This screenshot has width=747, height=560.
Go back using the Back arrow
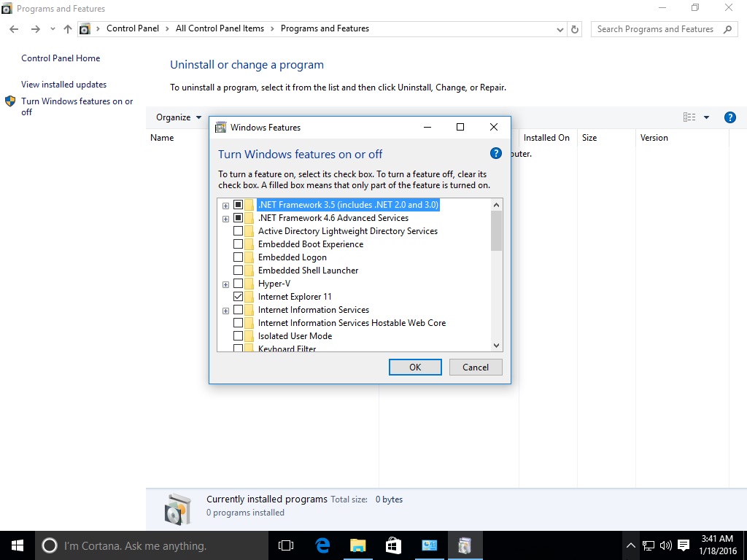(x=15, y=29)
